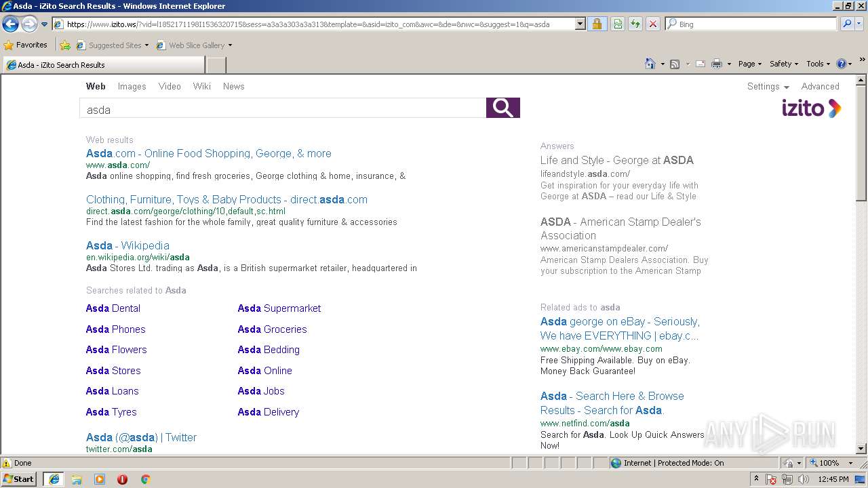The height and width of the screenshot is (488, 868).
Task: Expand the address bar autocomplete dropdown
Action: [580, 24]
